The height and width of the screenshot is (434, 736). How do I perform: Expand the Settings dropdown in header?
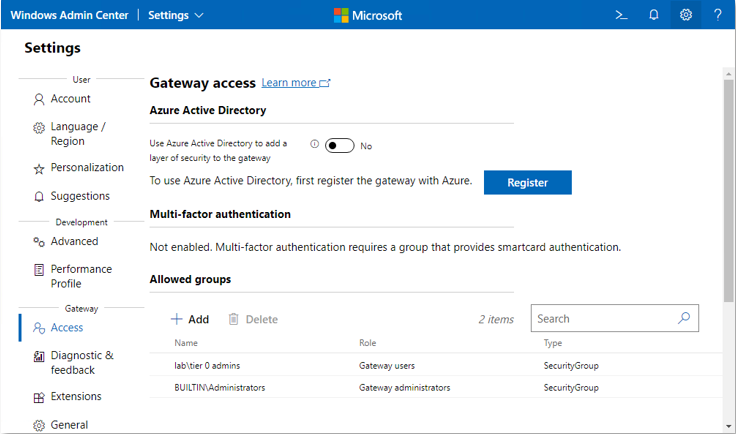tap(176, 15)
